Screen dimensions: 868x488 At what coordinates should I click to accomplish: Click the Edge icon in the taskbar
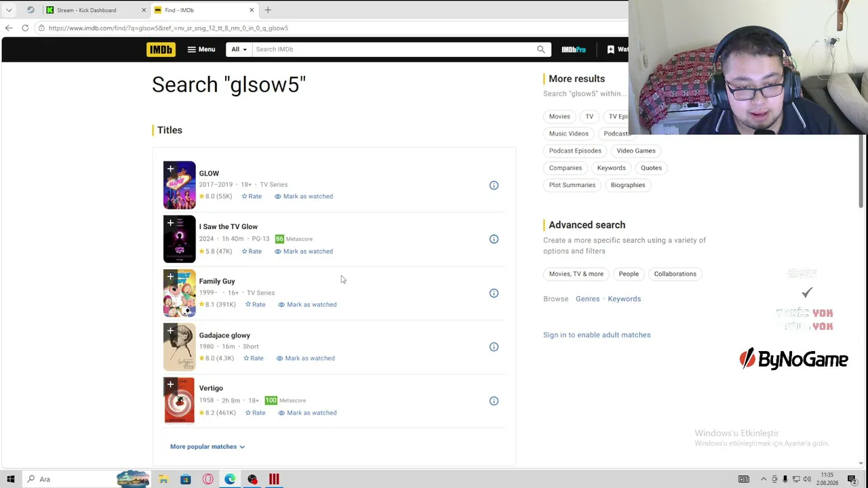point(230,479)
